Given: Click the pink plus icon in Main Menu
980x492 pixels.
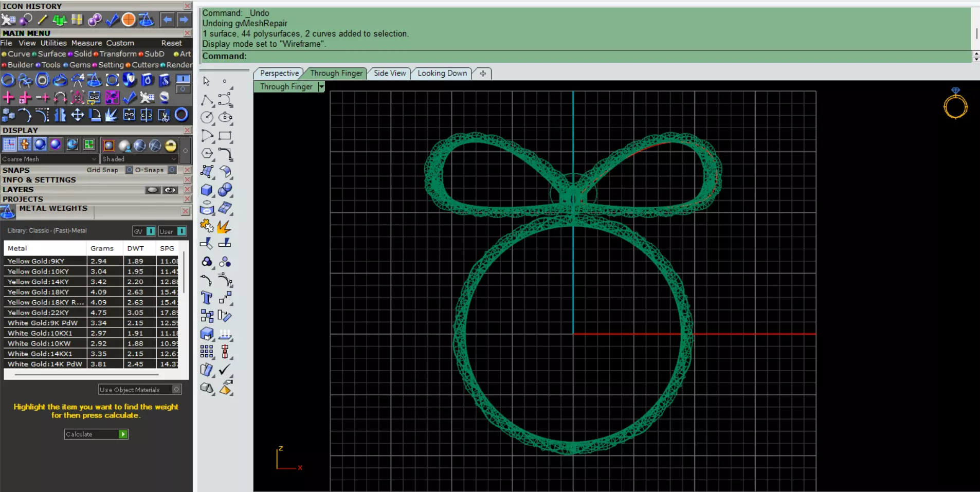Looking at the screenshot, I should coord(8,97).
